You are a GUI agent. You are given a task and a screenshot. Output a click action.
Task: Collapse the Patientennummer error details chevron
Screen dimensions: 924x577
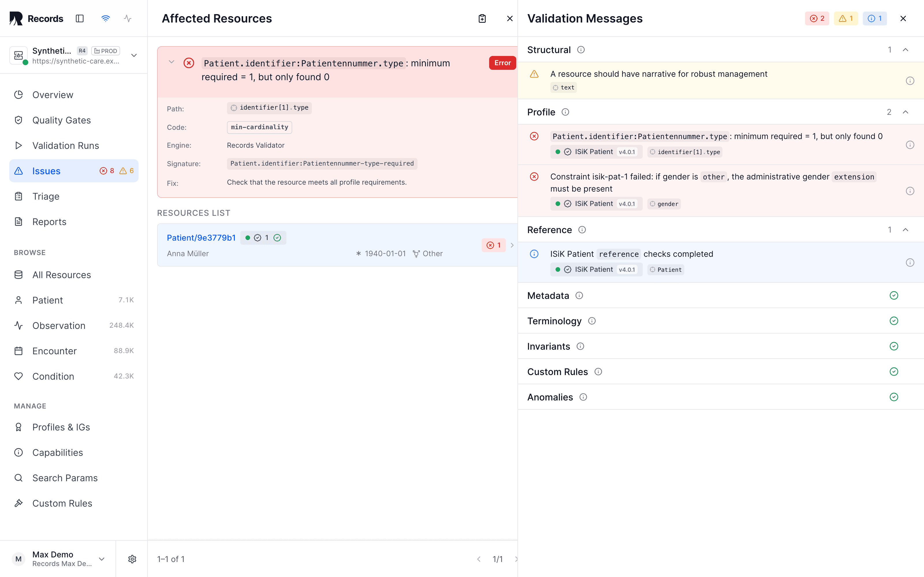(172, 62)
